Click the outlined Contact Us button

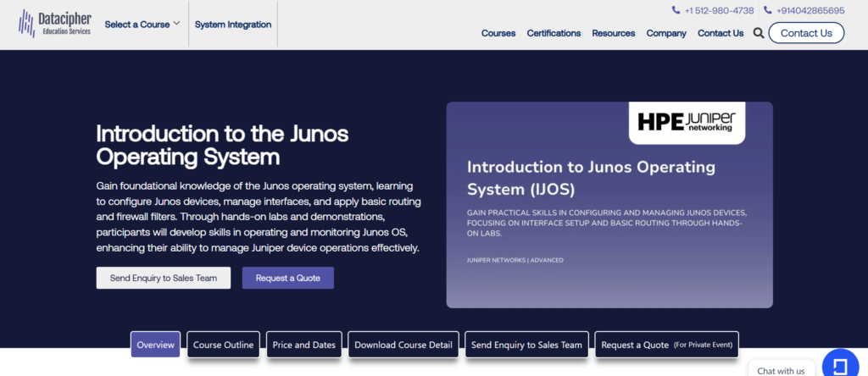point(806,33)
